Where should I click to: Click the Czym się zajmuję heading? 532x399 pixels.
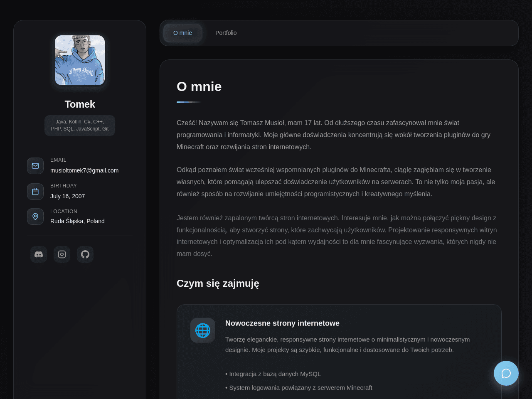click(218, 283)
